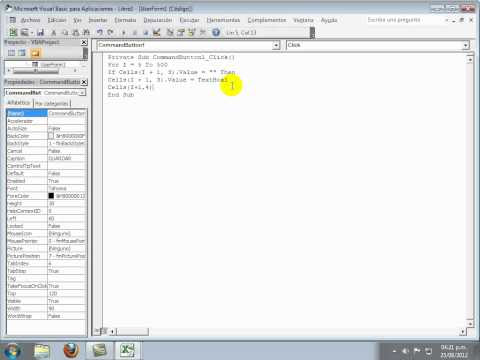This screenshot has width=480, height=360.
Task: Open the Depuración menu
Action: [158, 20]
